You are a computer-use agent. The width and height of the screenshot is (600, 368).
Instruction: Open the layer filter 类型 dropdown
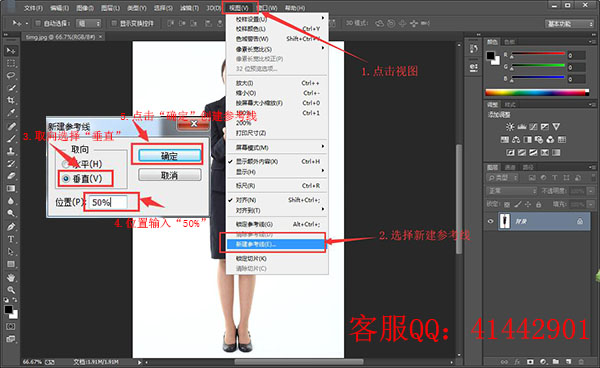click(502, 177)
